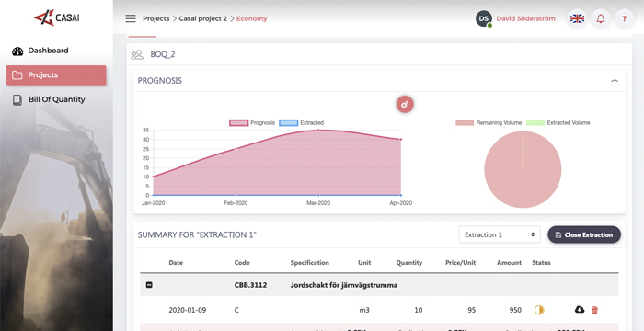Click Jordschakt för järnvägstrumma specification
This screenshot has height=331, width=644.
click(344, 285)
